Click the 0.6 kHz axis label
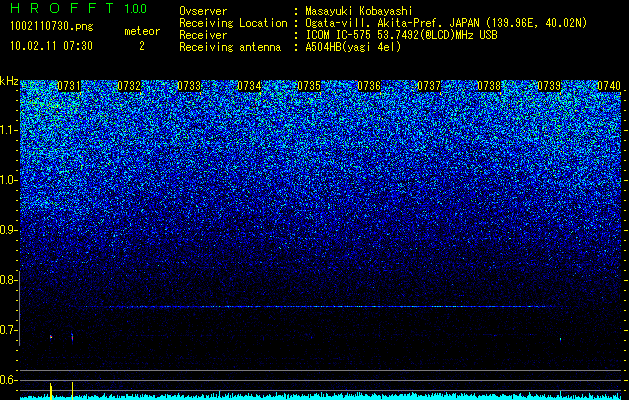 tap(8, 380)
